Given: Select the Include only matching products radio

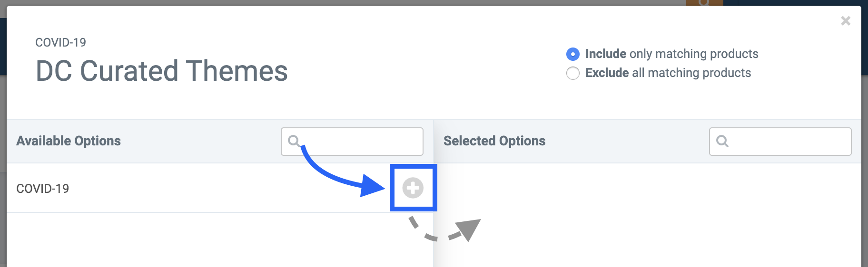Looking at the screenshot, I should coord(573,54).
